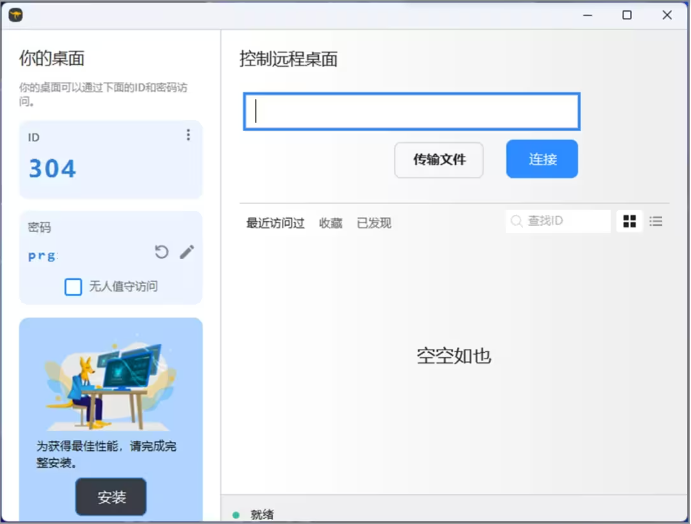Focus the remote desktop ID input field
The image size is (691, 524).
(x=411, y=112)
